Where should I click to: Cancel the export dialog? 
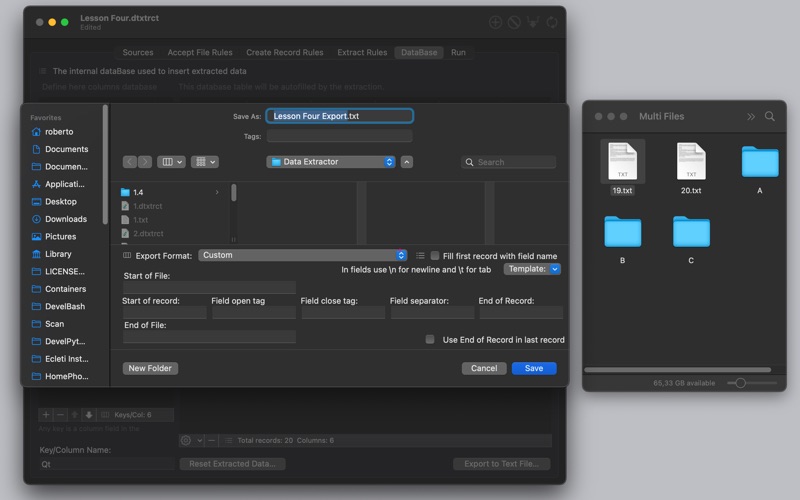(x=484, y=368)
